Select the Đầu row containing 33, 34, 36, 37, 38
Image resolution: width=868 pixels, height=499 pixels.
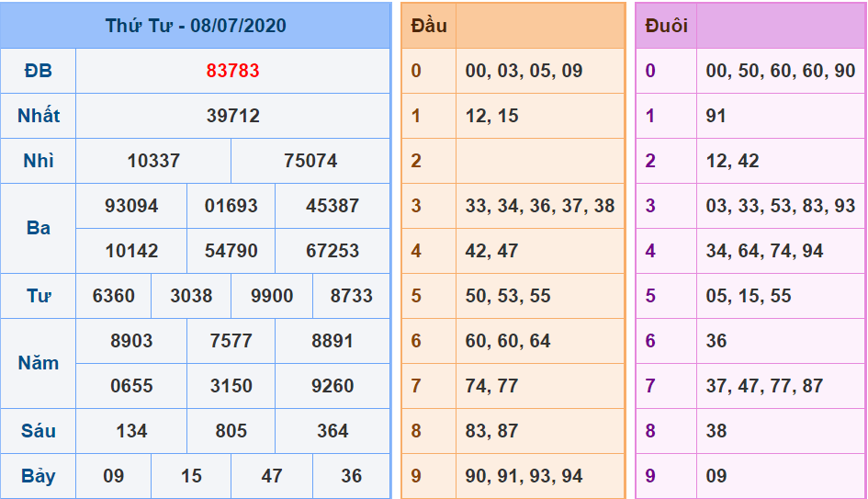(x=539, y=206)
